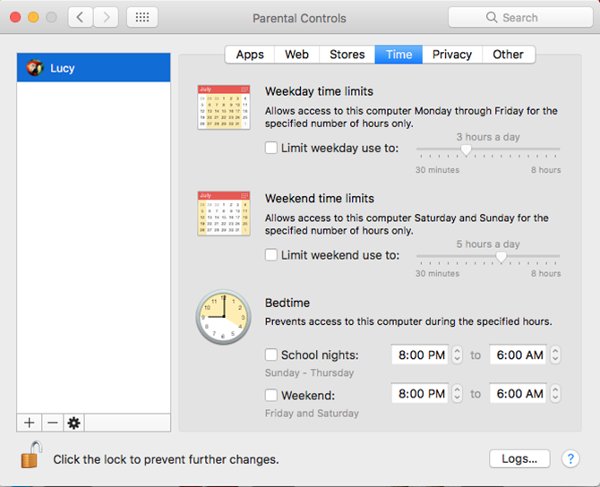This screenshot has width=600, height=487.
Task: Open the Logs... button
Action: pos(519,459)
